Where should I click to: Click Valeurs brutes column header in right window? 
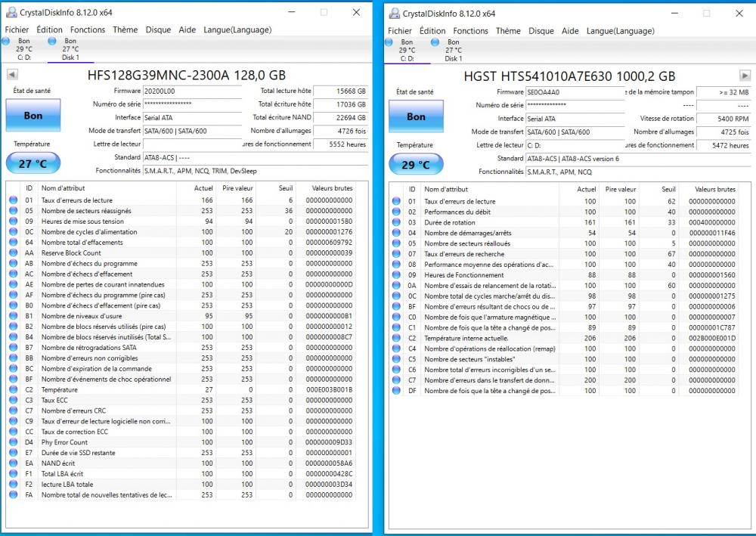point(715,189)
